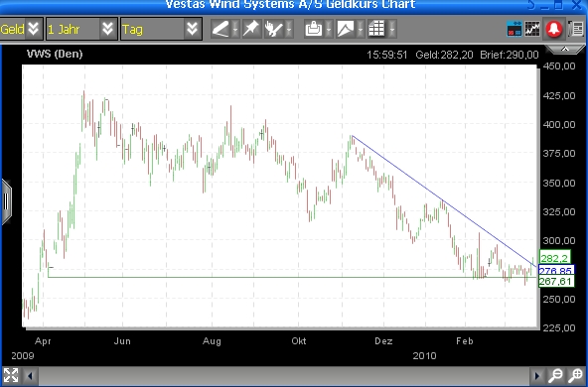
Task: Click the red alarm bell icon
Action: click(x=554, y=29)
